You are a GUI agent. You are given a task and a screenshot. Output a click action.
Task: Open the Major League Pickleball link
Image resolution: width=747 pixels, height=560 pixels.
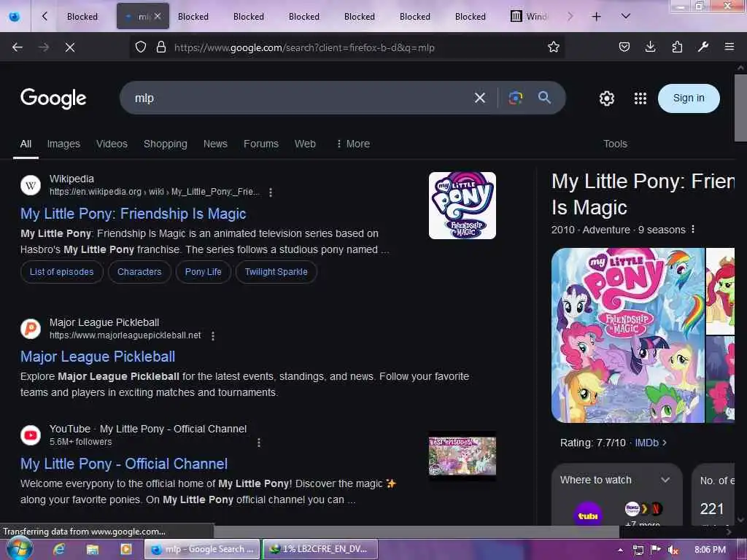[x=98, y=357]
